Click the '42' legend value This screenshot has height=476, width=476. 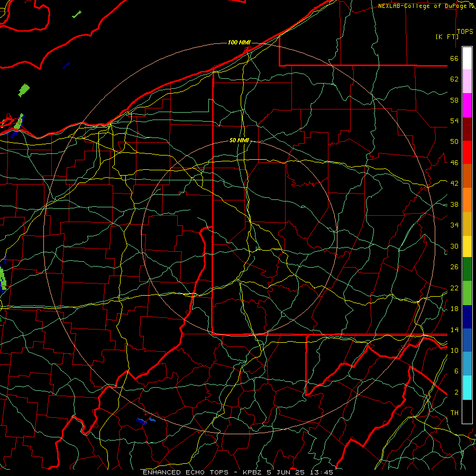454,184
